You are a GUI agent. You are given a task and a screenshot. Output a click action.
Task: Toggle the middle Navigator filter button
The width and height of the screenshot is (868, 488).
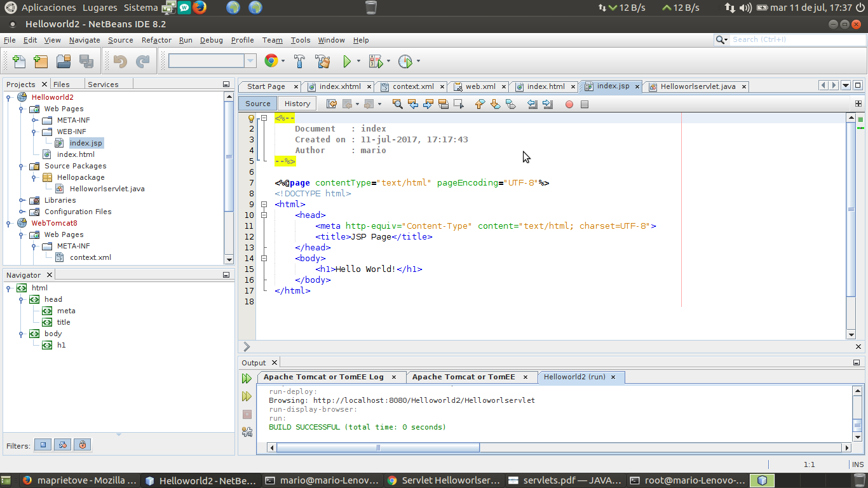coord(63,445)
